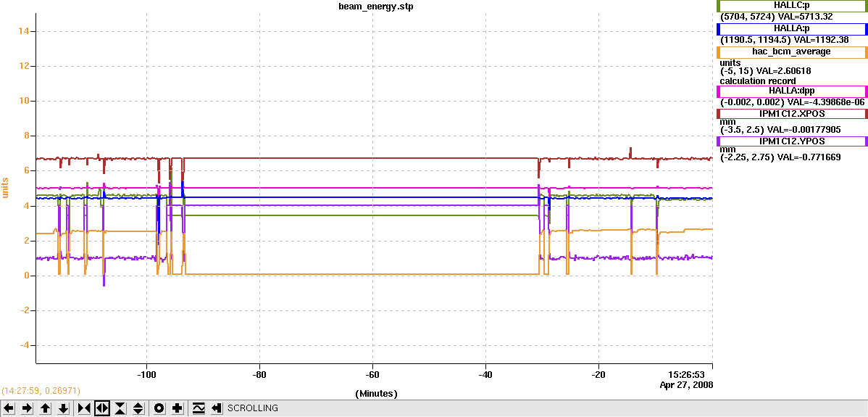Select the hac_bcm_average legend entry
This screenshot has width=868, height=417.
(x=792, y=52)
